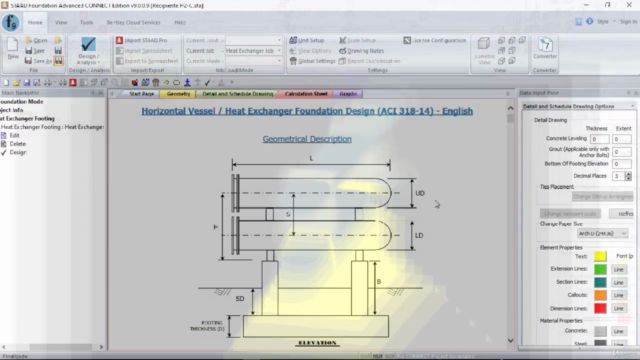Click Export to Spreadsheet
Screen dimensions: 640x360
click(x=147, y=61)
